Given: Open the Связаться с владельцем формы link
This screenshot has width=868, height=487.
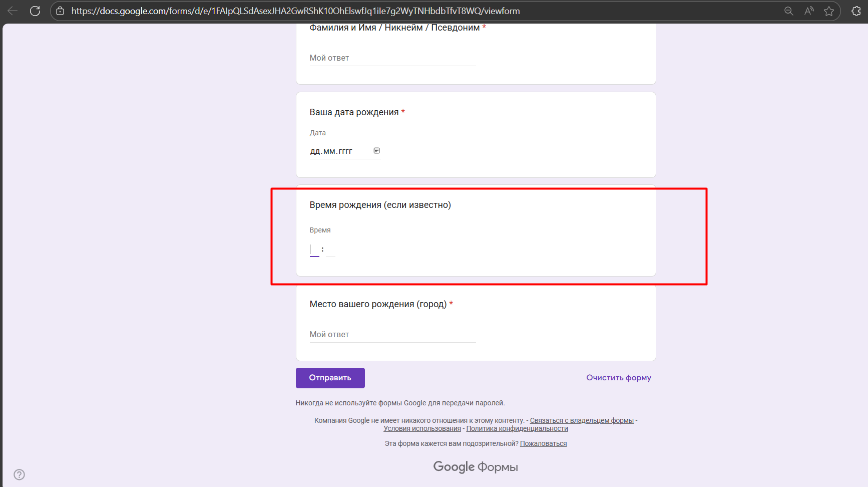Looking at the screenshot, I should click(x=582, y=420).
